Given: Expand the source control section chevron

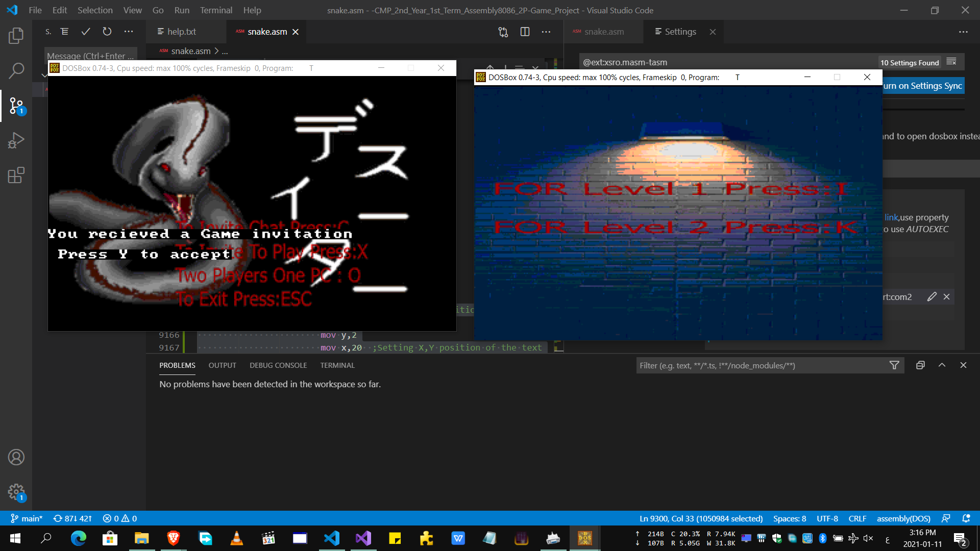Looking at the screenshot, I should 44,75.
